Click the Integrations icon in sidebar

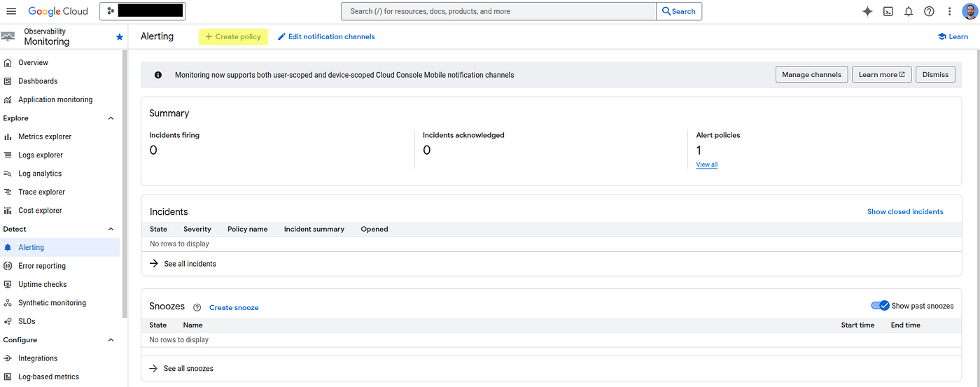8,358
